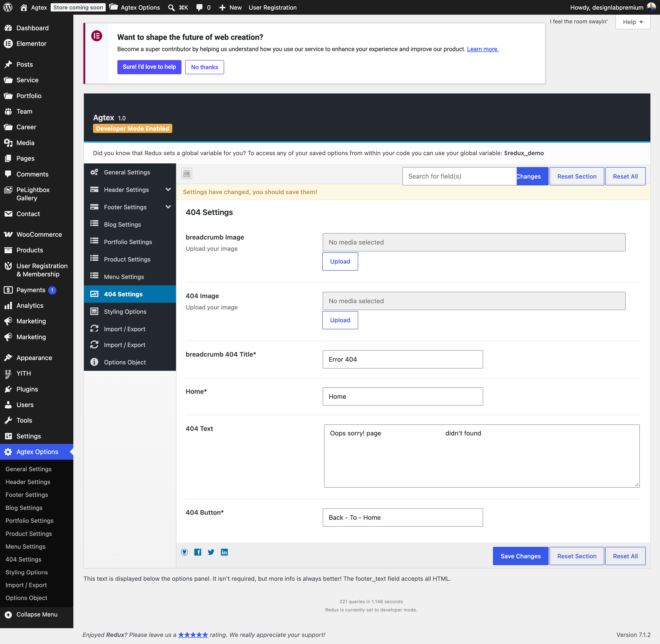660x644 pixels.
Task: Click the Posts pushpin icon
Action: coord(8,64)
